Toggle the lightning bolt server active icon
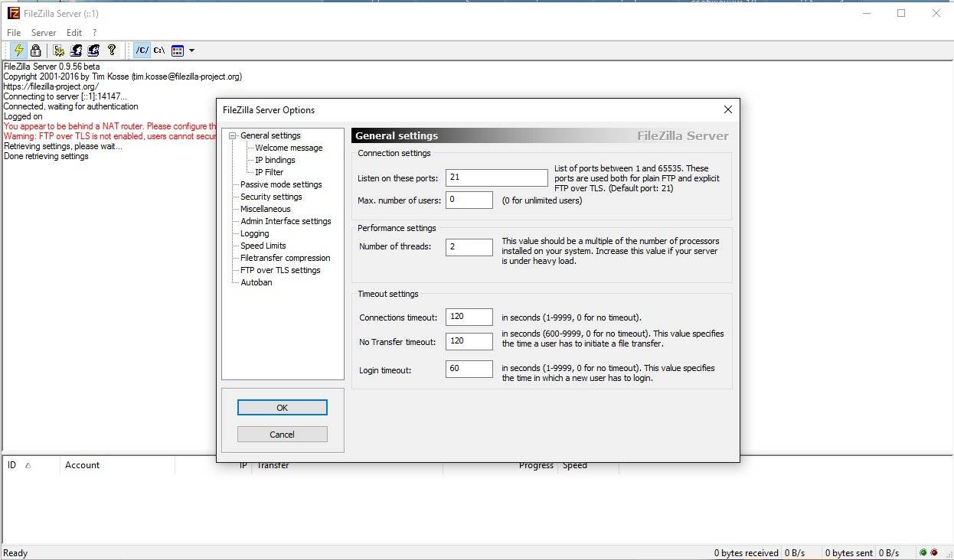This screenshot has width=954, height=560. (18, 50)
